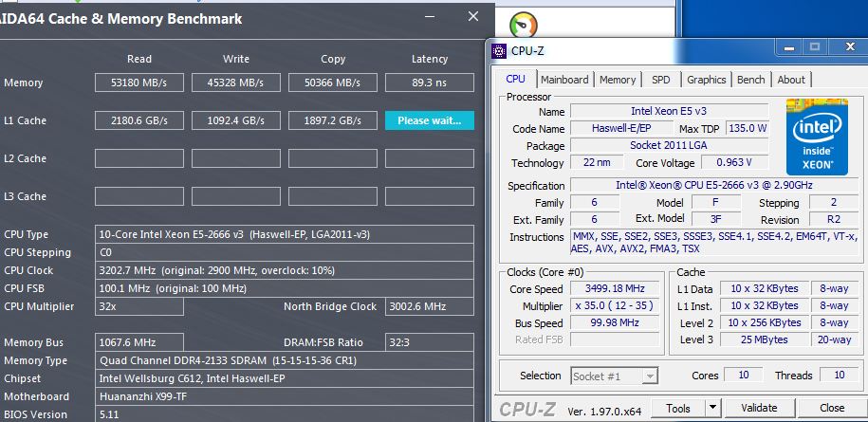Click the Close button in CPU-Z
Image resolution: width=868 pixels, height=422 pixels.
[832, 408]
